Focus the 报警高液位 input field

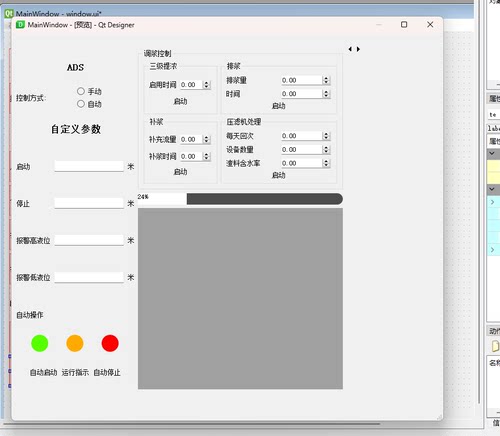coord(89,240)
